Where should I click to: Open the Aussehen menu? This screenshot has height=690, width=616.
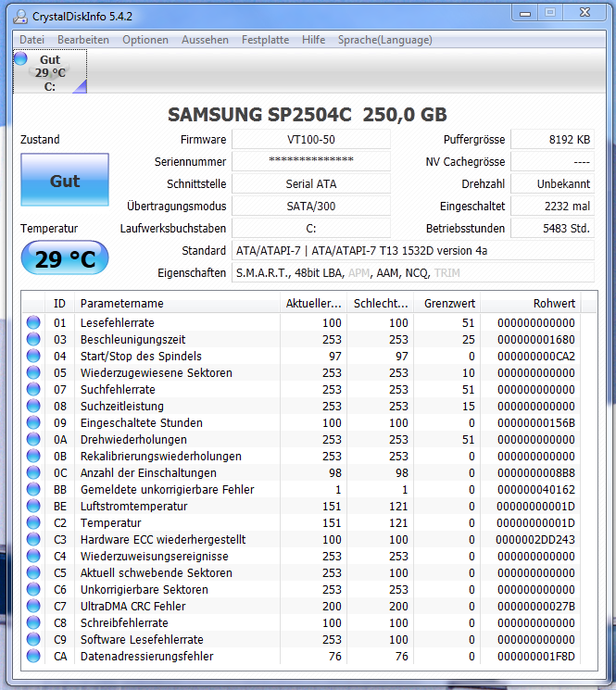pos(205,40)
